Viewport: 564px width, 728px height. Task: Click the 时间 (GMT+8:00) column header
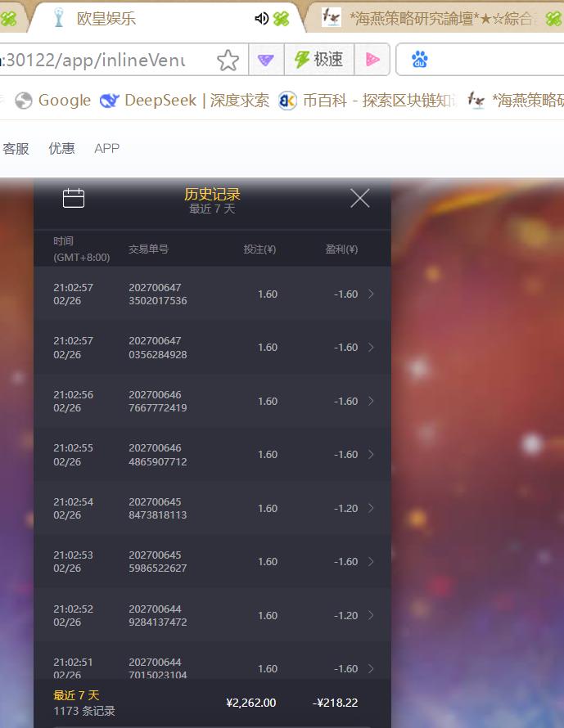(81, 249)
